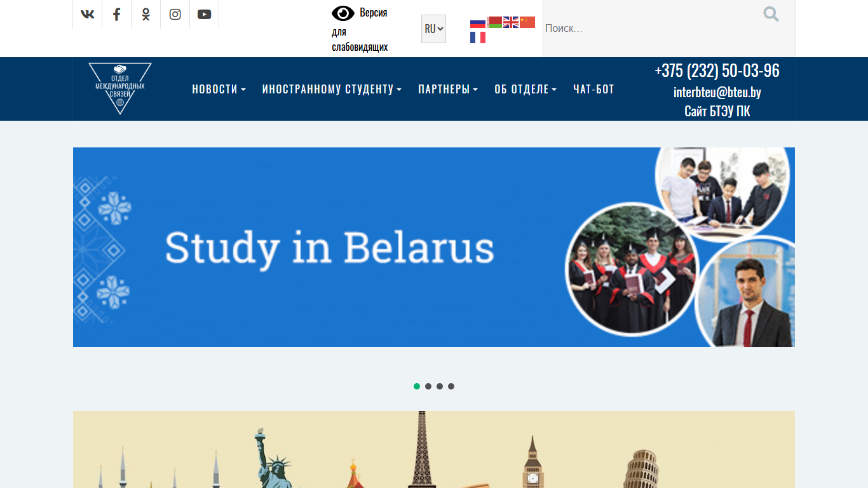This screenshot has height=488, width=868.
Task: Go home via Отдел международных связей logo
Action: [x=120, y=88]
